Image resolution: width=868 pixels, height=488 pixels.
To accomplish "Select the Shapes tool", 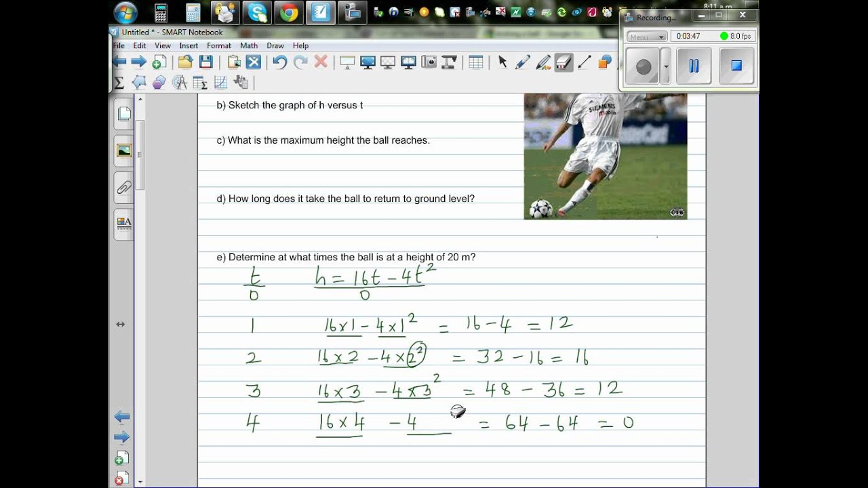I will [x=604, y=62].
